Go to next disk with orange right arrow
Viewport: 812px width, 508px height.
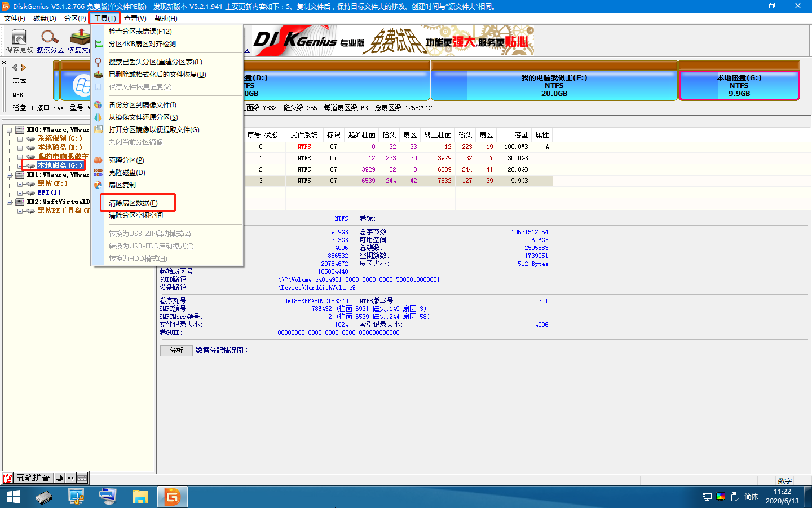tap(23, 67)
